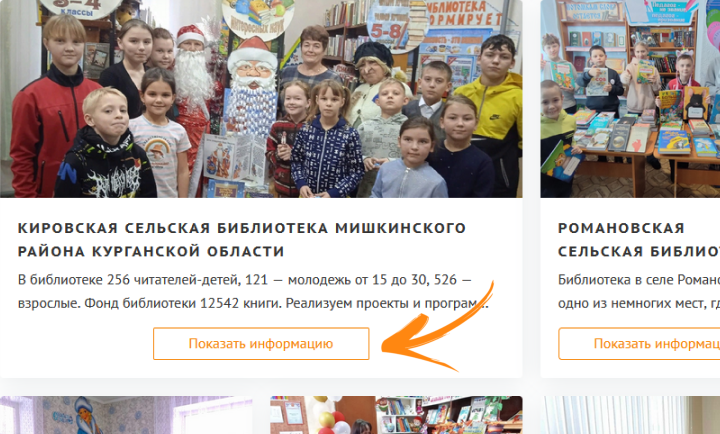Open the bottom card photo with balloons

point(396,415)
